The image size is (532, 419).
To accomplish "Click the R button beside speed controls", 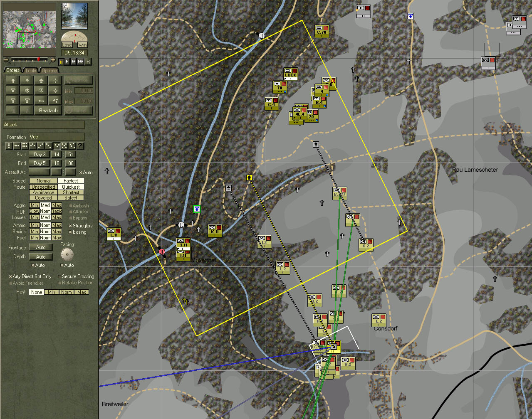I will [88, 62].
